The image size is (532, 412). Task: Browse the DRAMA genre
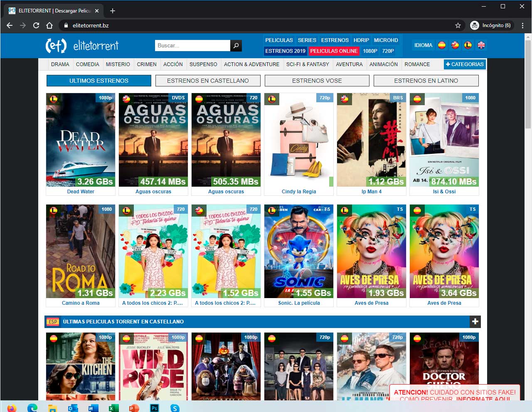[60, 64]
